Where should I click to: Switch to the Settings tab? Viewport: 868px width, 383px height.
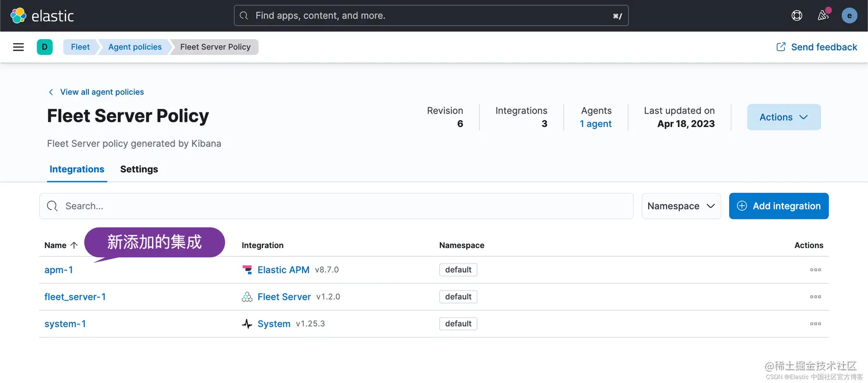pyautogui.click(x=139, y=169)
